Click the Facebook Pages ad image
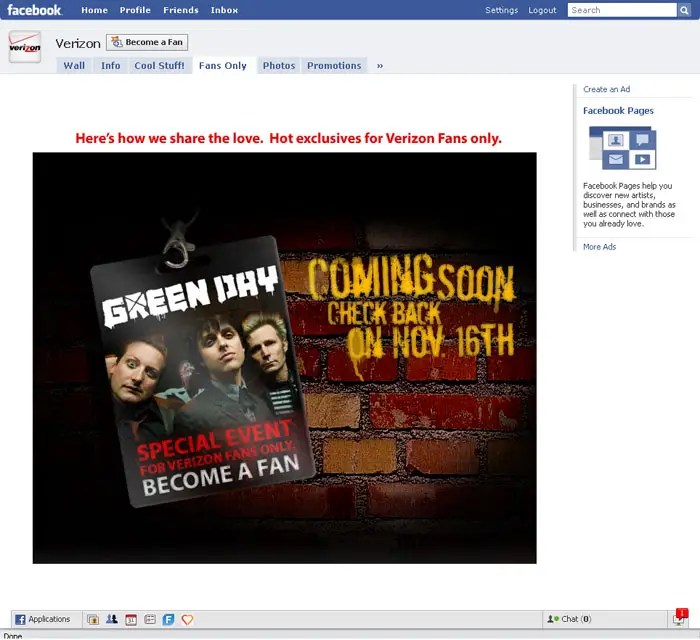 tap(623, 148)
